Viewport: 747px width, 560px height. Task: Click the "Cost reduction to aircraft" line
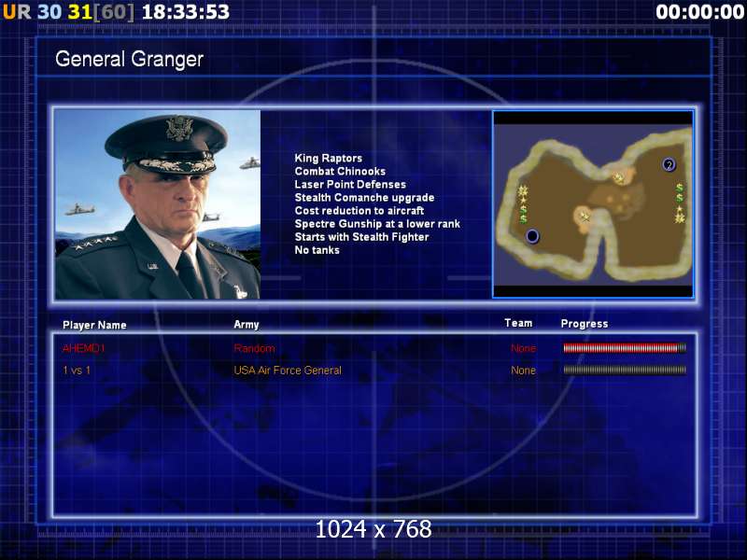click(x=359, y=211)
